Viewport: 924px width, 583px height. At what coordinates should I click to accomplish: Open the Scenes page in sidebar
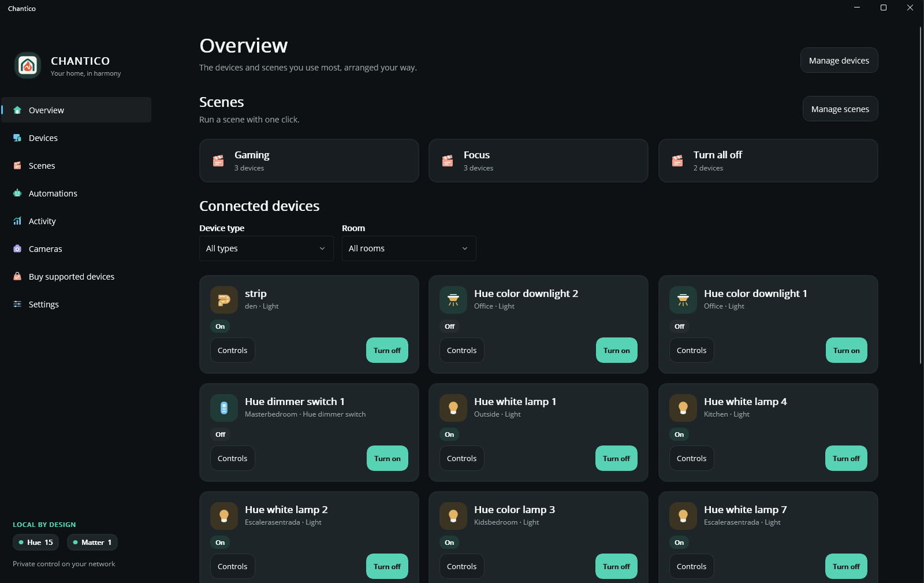pos(76,165)
